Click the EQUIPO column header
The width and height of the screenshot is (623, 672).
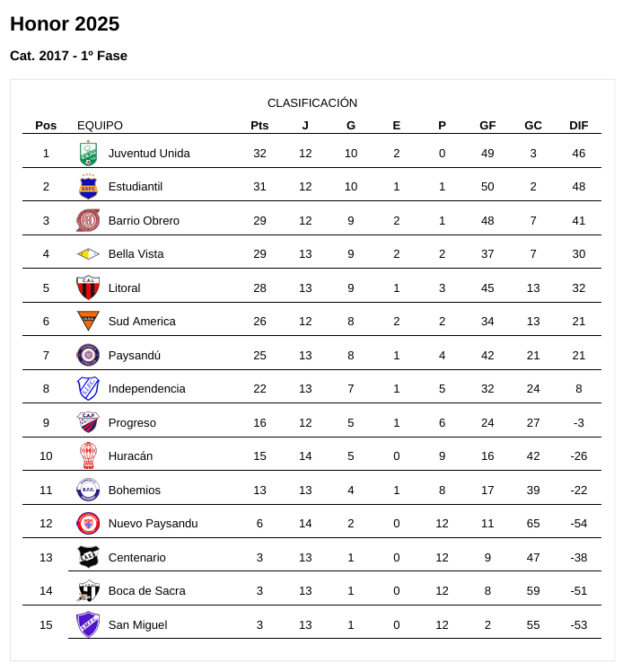point(100,126)
